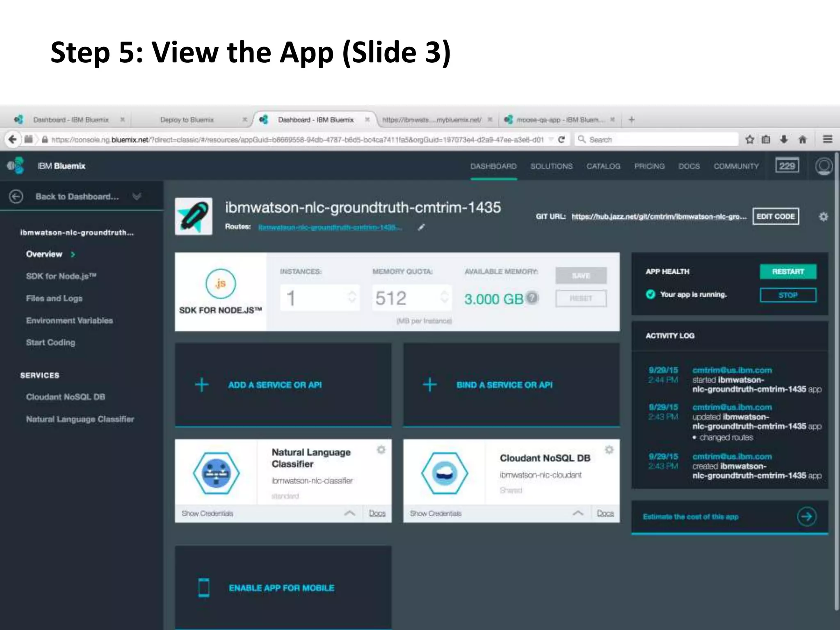Open the Community nav item
Screen dimensions: 840x630
[736, 166]
